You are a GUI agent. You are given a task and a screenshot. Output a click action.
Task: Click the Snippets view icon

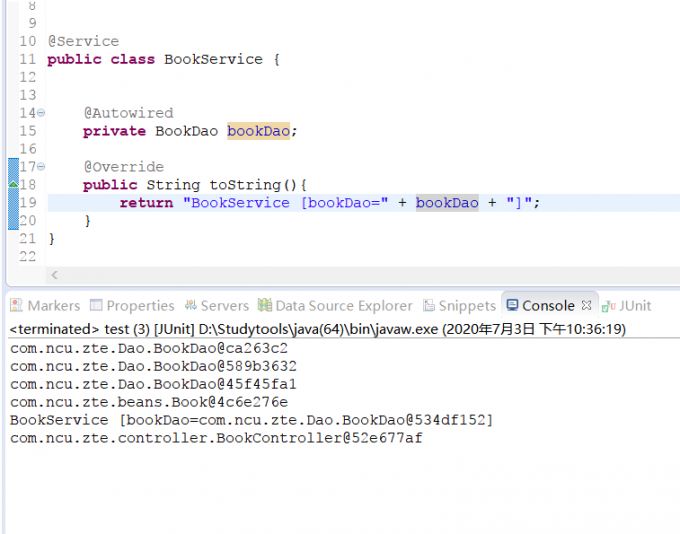pyautogui.click(x=429, y=306)
